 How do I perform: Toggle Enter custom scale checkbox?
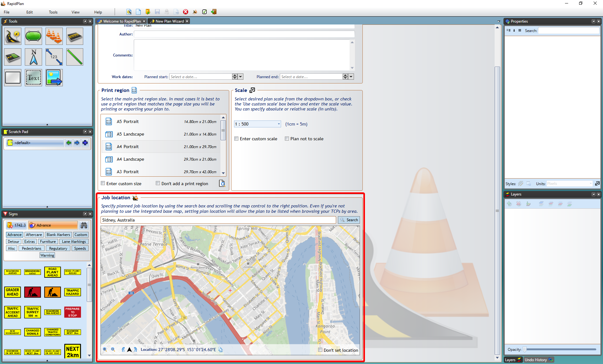point(236,139)
